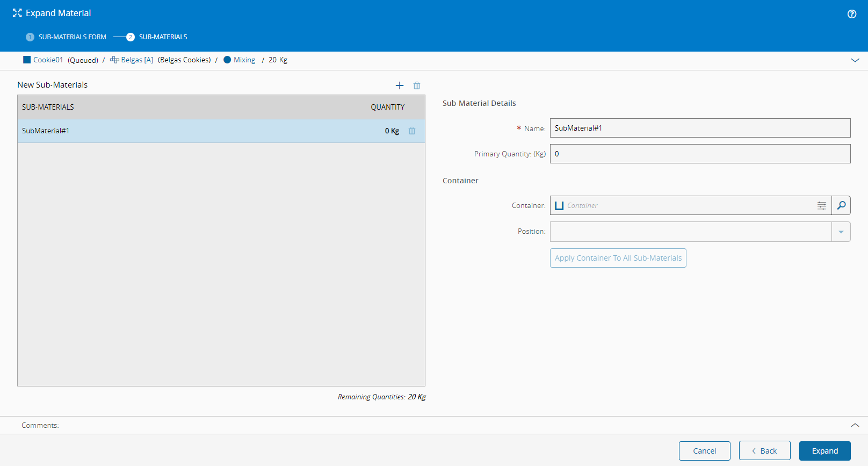This screenshot has height=466, width=868.
Task: Click the Belgas product icon in breadcrumb
Action: coord(114,60)
